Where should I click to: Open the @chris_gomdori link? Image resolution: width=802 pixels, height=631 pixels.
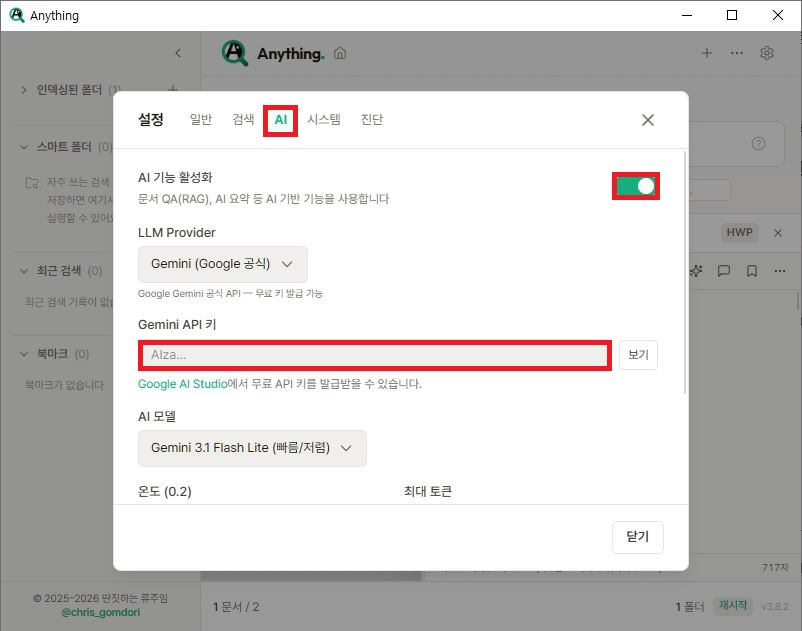(x=101, y=613)
